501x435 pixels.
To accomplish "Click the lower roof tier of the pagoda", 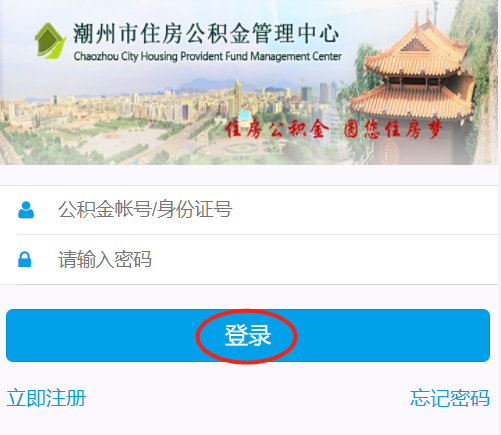I will 412,102.
